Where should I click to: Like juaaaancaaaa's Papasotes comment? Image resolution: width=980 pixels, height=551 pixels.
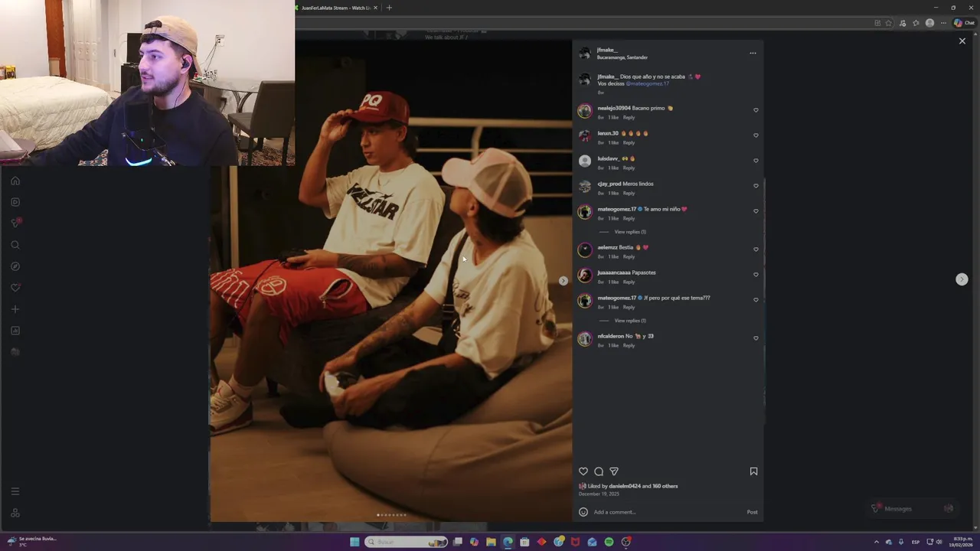click(x=756, y=275)
